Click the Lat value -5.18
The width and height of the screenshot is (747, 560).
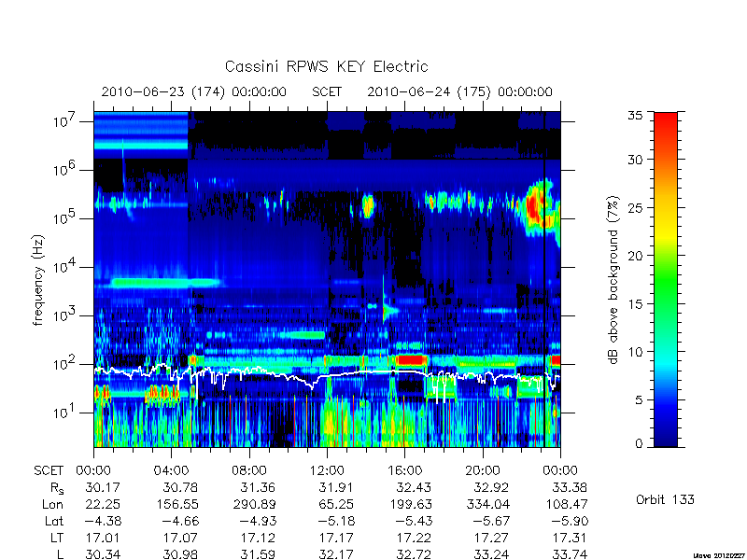pyautogui.click(x=336, y=522)
